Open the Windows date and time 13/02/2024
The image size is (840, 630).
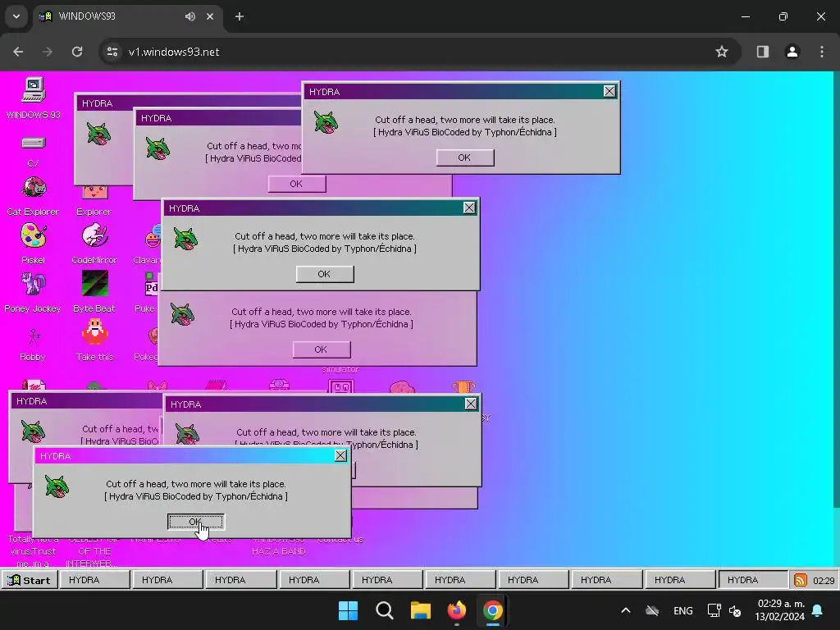780,610
